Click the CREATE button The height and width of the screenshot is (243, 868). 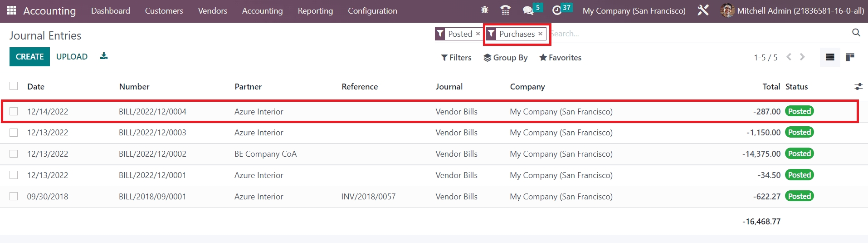29,57
